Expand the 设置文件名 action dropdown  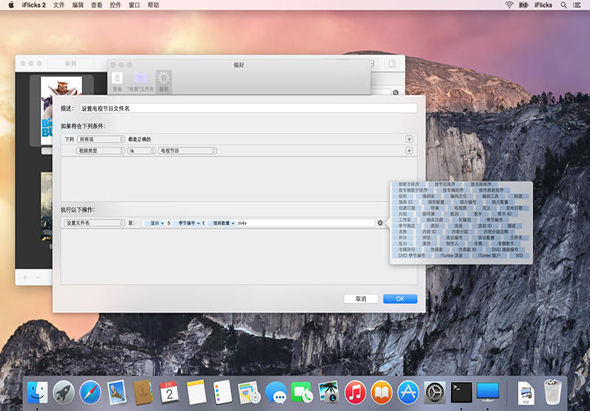click(x=94, y=223)
